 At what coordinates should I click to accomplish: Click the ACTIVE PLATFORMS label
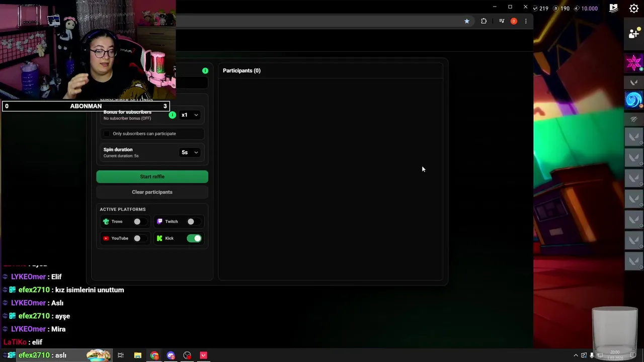(123, 209)
